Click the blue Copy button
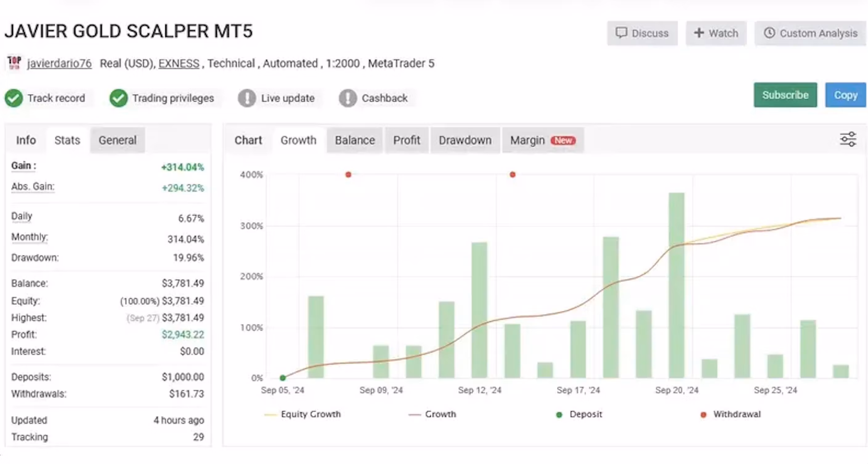 point(846,95)
